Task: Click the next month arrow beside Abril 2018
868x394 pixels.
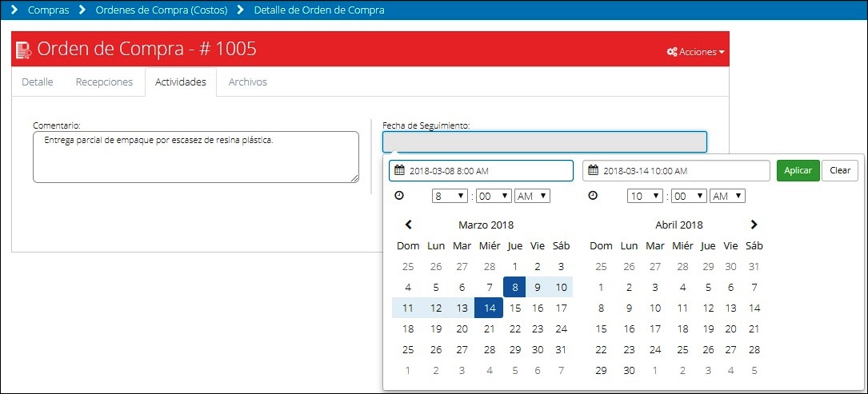Action: click(x=754, y=225)
